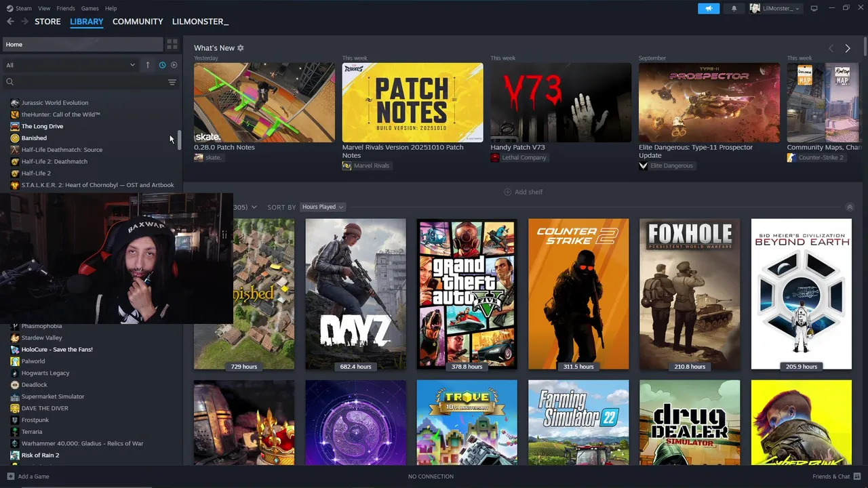
Task: Open the LilMonster_ account dropdown
Action: click(x=775, y=8)
